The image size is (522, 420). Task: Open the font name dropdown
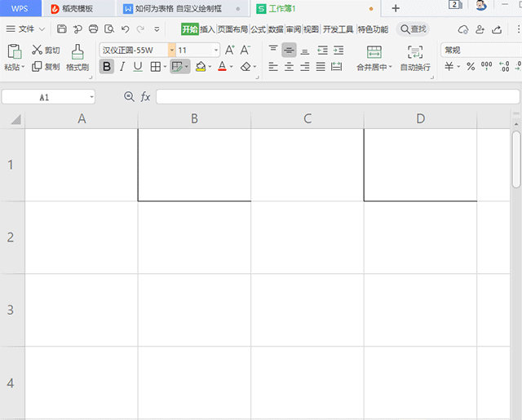172,50
